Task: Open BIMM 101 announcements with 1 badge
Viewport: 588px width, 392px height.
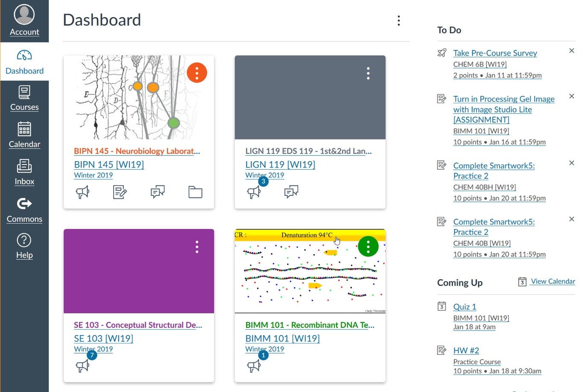Action: click(254, 366)
